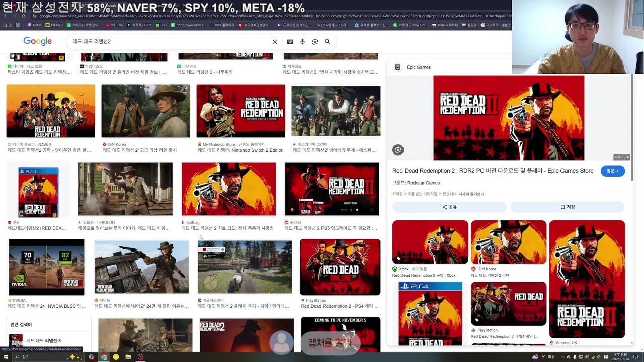Click the 세계일보 result caption

pyautogui.click(x=330, y=72)
